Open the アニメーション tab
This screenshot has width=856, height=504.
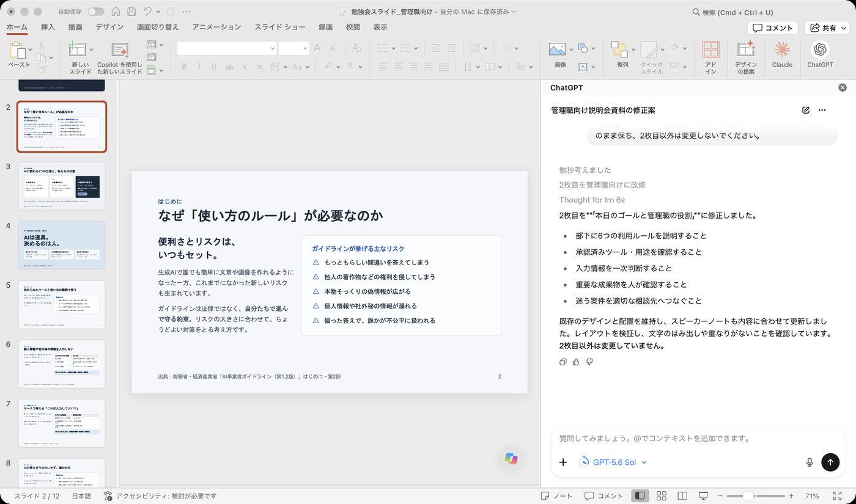[x=216, y=27]
